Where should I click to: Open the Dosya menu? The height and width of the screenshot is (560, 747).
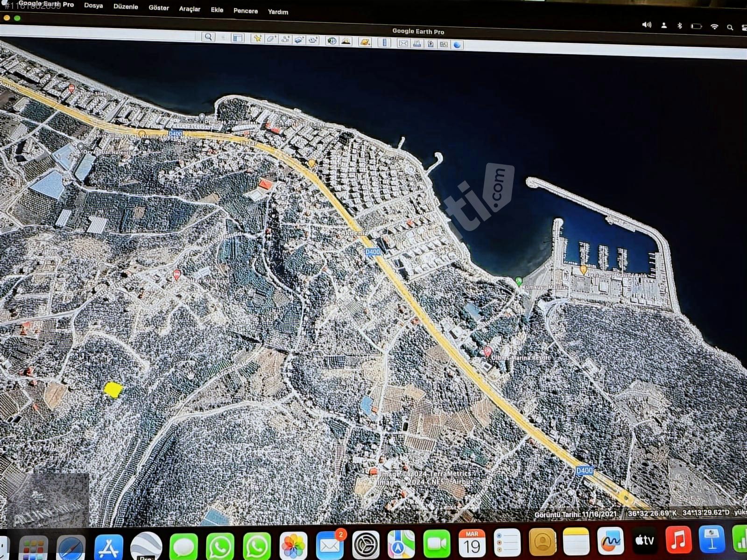click(93, 6)
